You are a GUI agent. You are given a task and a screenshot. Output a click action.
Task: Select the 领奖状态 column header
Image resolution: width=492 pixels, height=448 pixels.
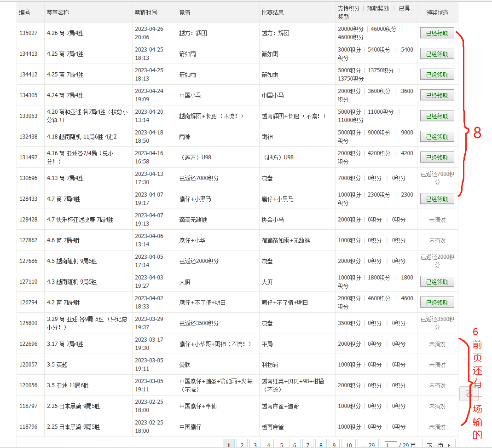(x=437, y=12)
